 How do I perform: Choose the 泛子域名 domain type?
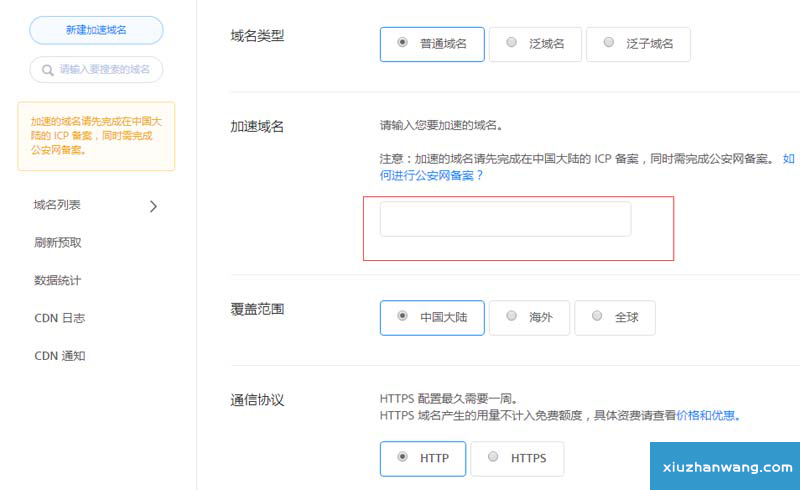[x=637, y=44]
